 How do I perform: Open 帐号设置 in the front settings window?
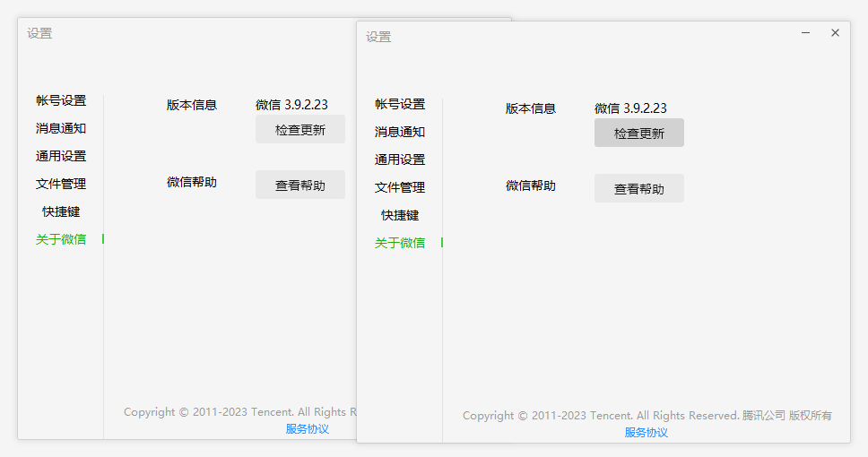point(400,104)
